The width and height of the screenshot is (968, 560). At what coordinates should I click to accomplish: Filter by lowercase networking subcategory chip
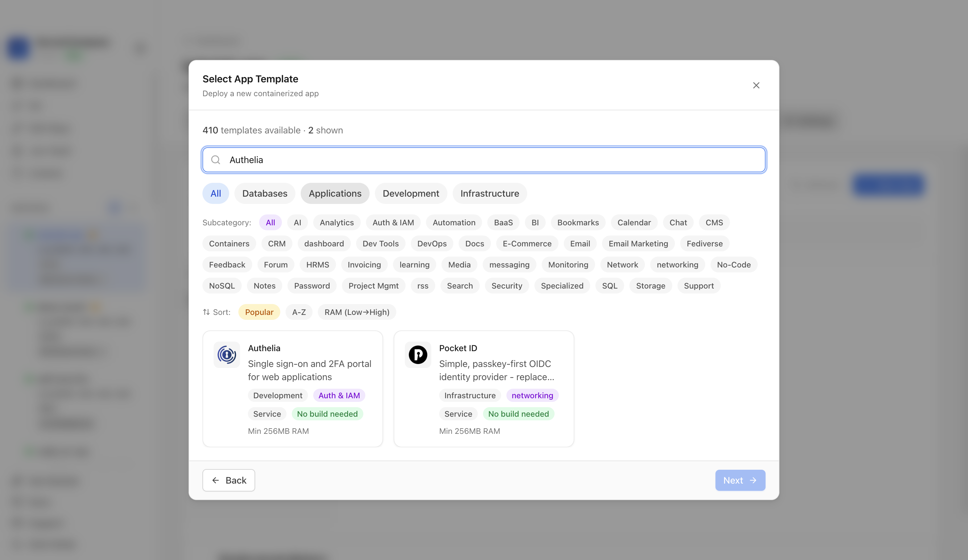click(677, 265)
